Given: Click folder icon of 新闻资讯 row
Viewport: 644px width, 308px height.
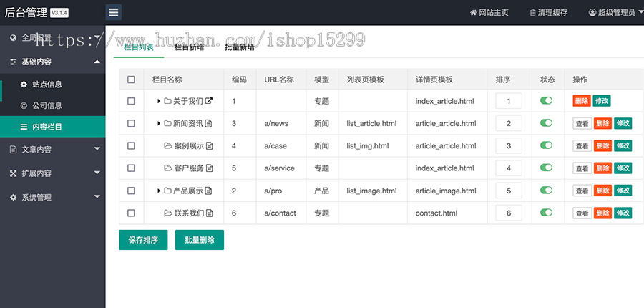Looking at the screenshot, I should [x=167, y=123].
